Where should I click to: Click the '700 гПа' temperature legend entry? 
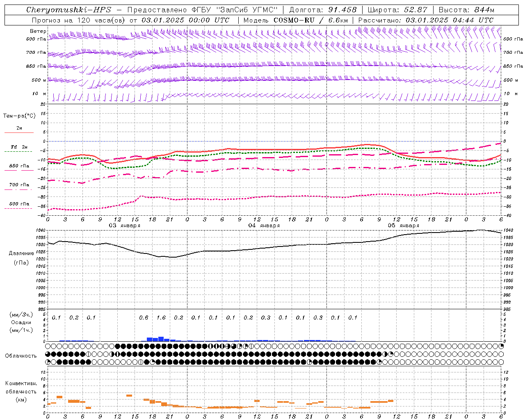(19, 185)
